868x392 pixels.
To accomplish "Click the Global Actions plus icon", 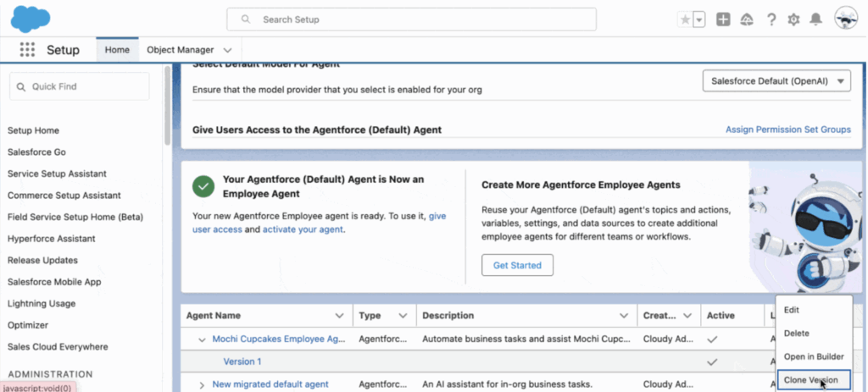I will click(x=723, y=19).
